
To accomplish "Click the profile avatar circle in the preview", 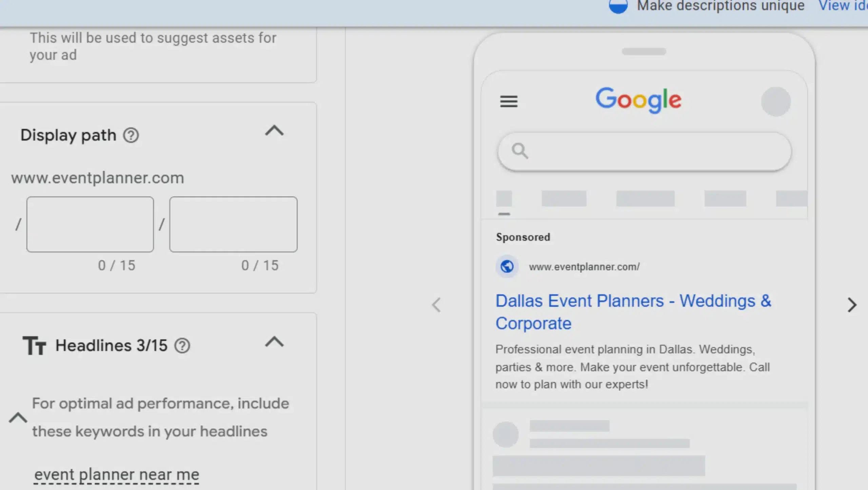I will pos(776,102).
